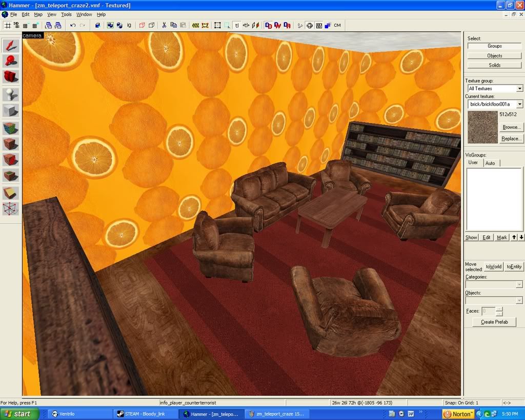The height and width of the screenshot is (420, 525).
Task: Select the Selection (arrow) tool
Action: coord(11,46)
